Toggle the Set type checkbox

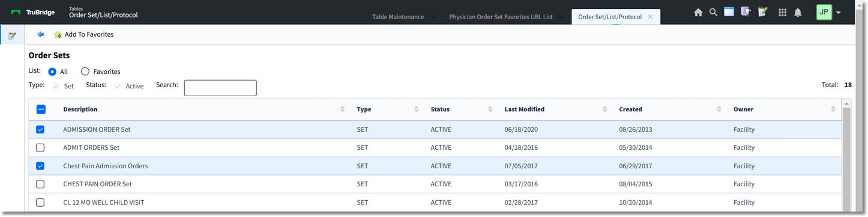[56, 86]
